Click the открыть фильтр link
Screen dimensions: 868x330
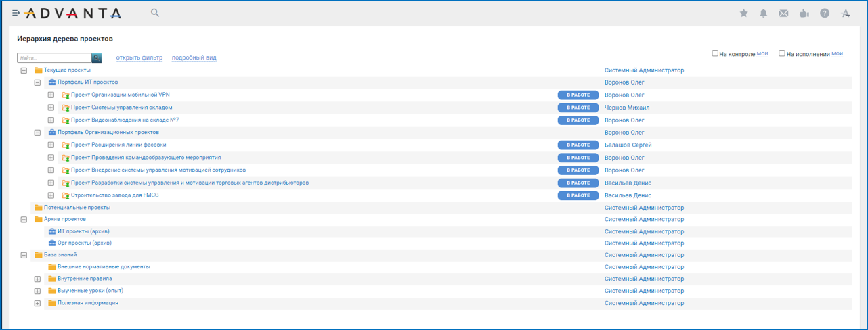pyautogui.click(x=139, y=58)
